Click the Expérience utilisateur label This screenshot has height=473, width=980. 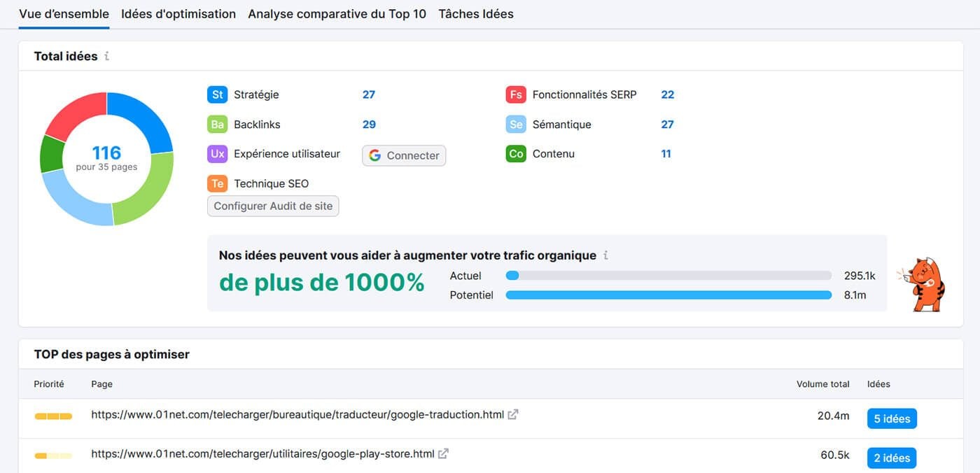tap(287, 154)
